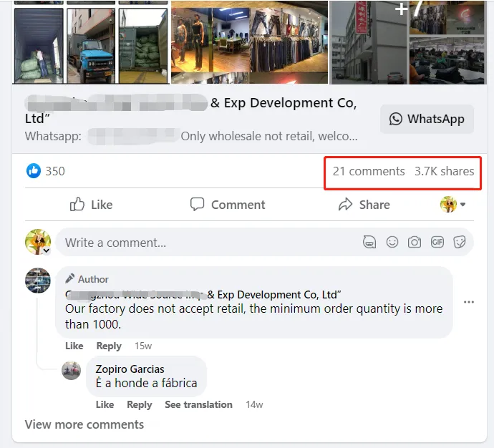View the 3.7K shares list
Viewport: 494px width, 448px height.
pos(444,171)
